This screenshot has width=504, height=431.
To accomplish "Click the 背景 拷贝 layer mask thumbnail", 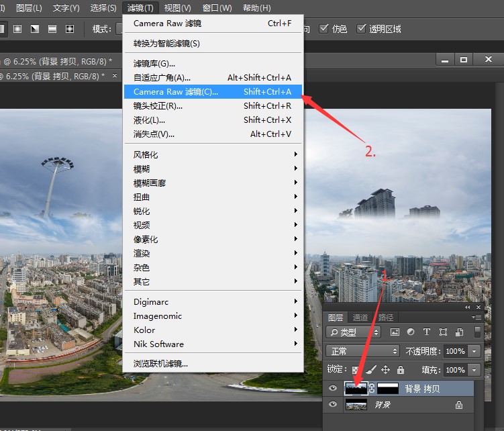I will click(388, 388).
